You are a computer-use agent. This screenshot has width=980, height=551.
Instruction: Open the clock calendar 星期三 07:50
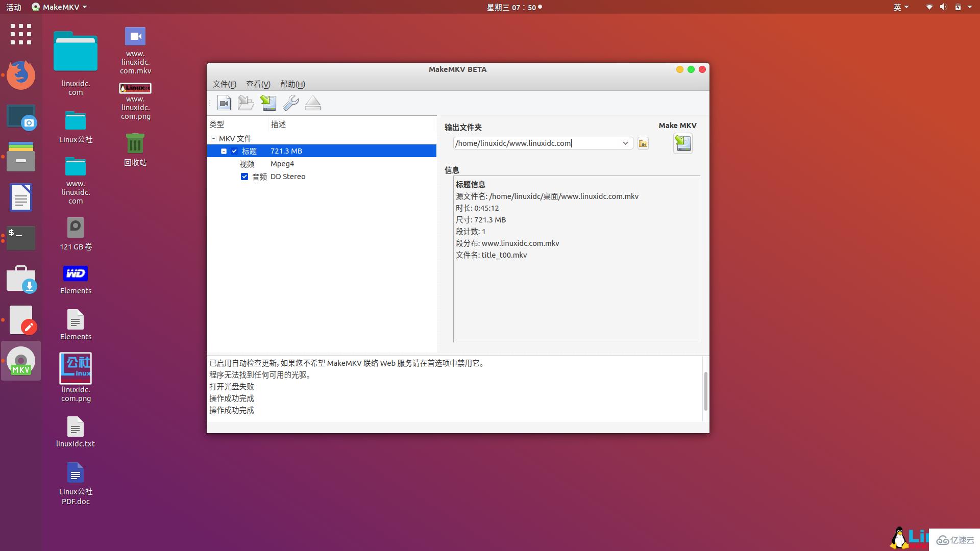point(514,7)
